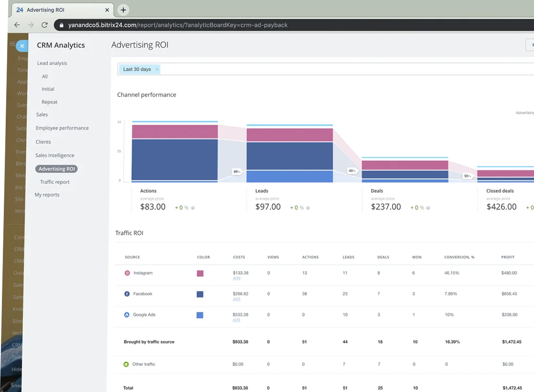The width and height of the screenshot is (534, 392).
Task: Open My reports in sidebar
Action: pyautogui.click(x=47, y=195)
